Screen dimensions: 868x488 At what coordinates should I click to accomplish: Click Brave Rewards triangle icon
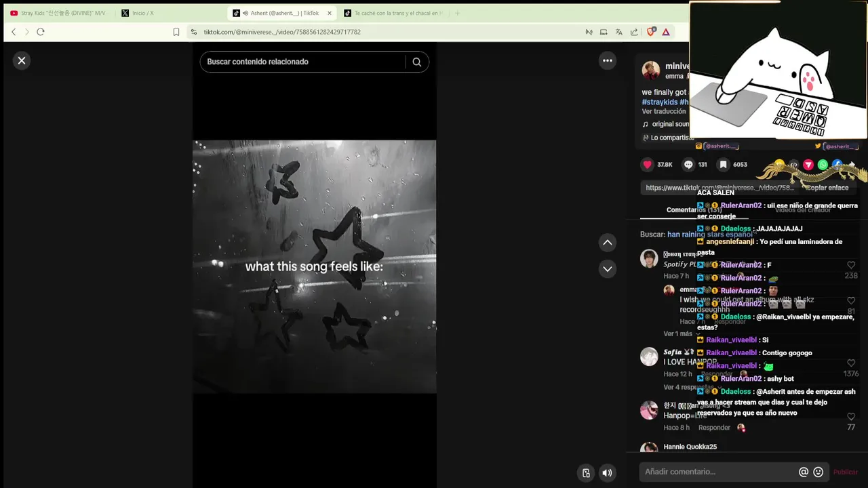click(x=666, y=32)
